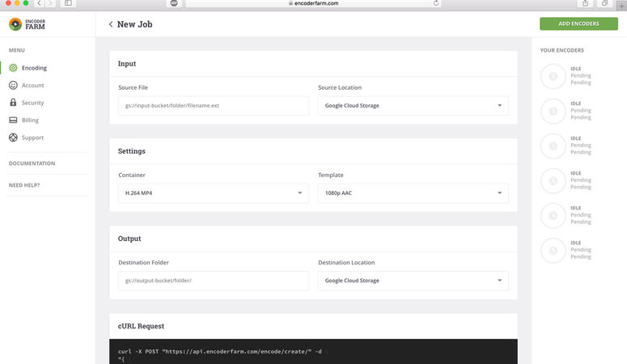Click the Need Help? link

[x=24, y=185]
